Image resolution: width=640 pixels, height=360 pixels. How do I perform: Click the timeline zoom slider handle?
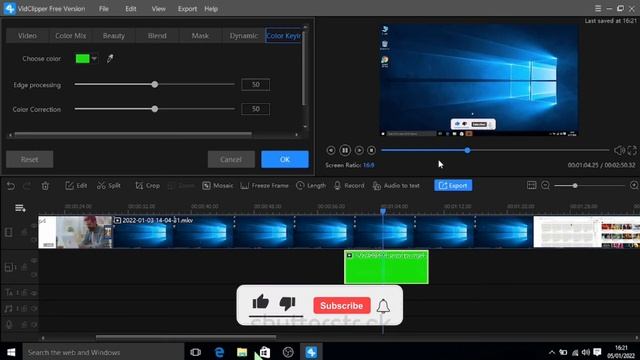point(575,186)
